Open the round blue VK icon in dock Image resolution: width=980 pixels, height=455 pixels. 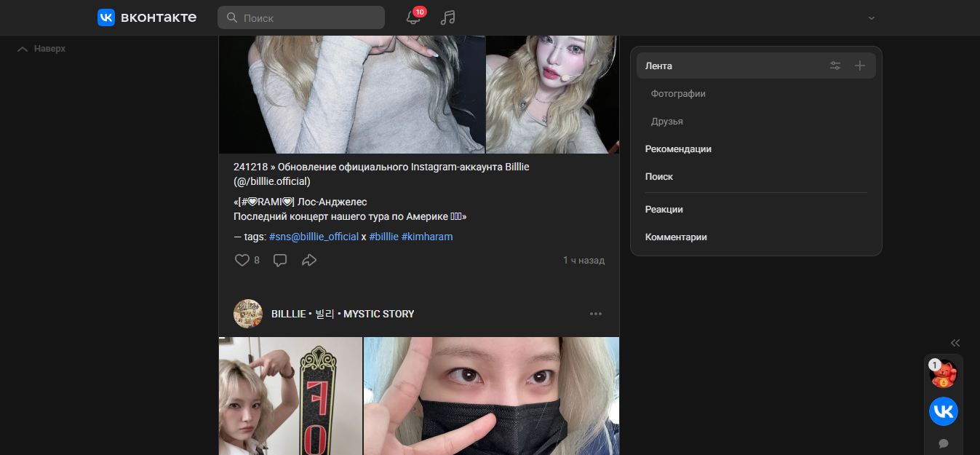[944, 411]
